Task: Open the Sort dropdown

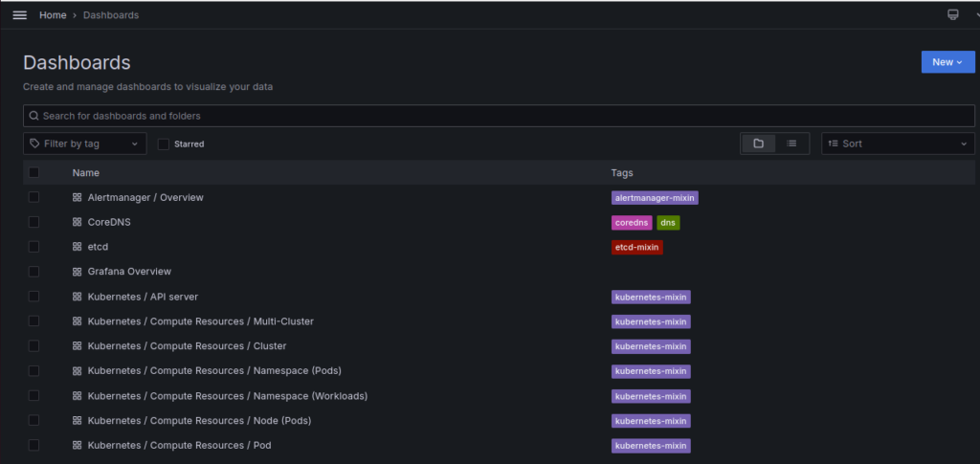Action: click(x=898, y=144)
